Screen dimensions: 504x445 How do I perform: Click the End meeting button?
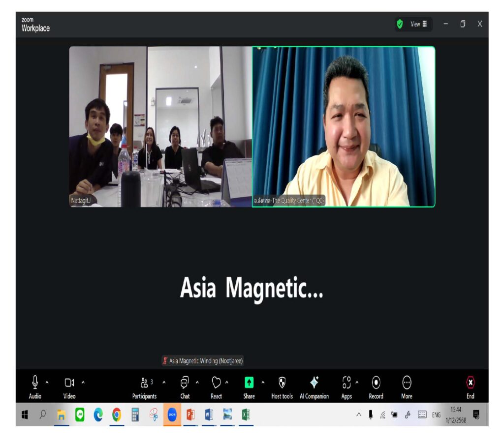pyautogui.click(x=471, y=386)
